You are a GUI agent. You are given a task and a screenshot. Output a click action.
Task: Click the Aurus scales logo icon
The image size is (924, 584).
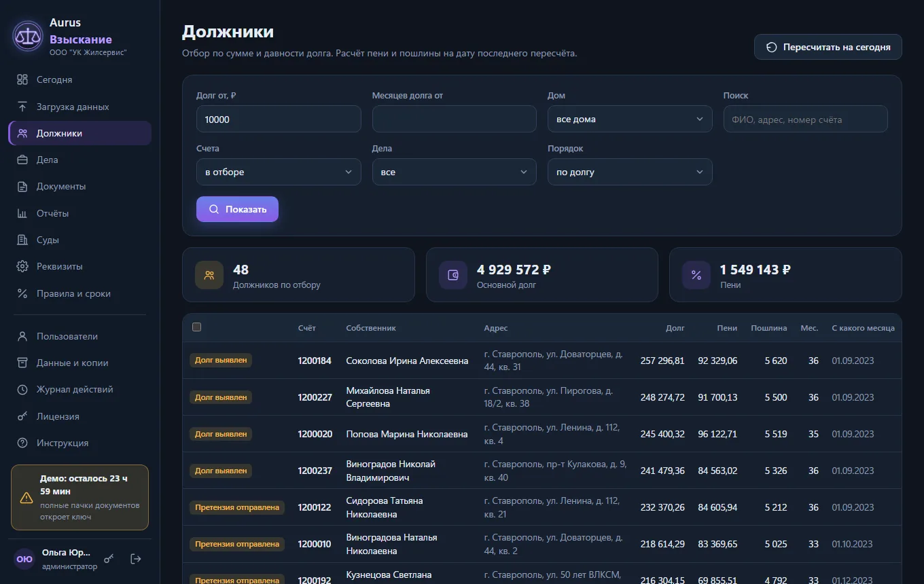28,36
